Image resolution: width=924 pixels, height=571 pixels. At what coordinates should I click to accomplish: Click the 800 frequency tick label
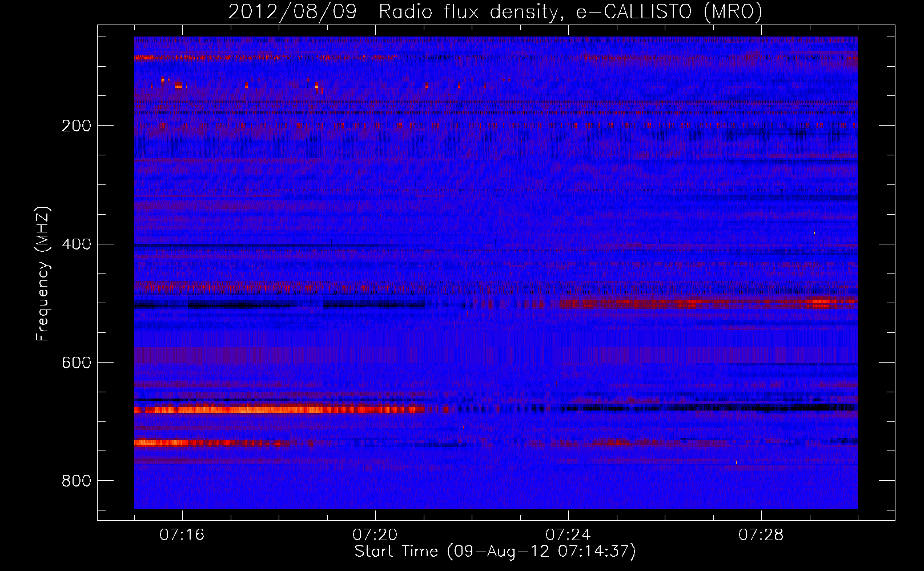pyautogui.click(x=77, y=481)
